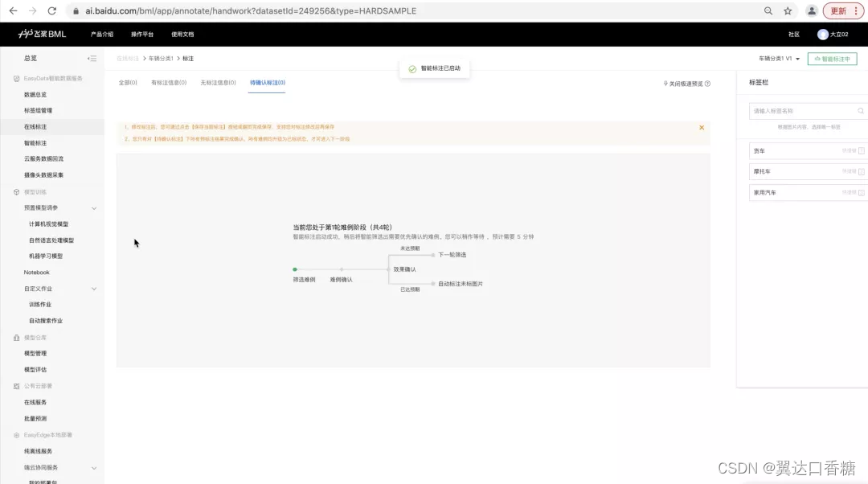Viewport: 868px width, 484px height.
Task: Click the help question mark beside 关闭极速预览
Action: tap(707, 84)
